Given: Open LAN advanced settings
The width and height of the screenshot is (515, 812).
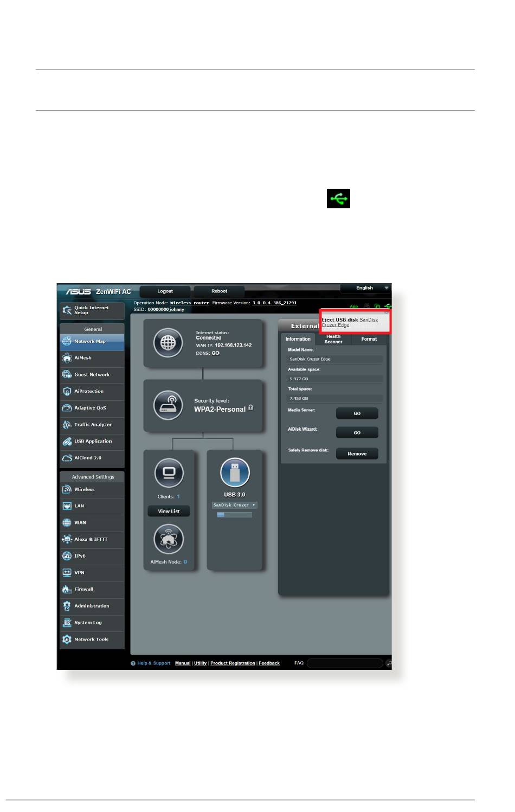Looking at the screenshot, I should tap(92, 506).
